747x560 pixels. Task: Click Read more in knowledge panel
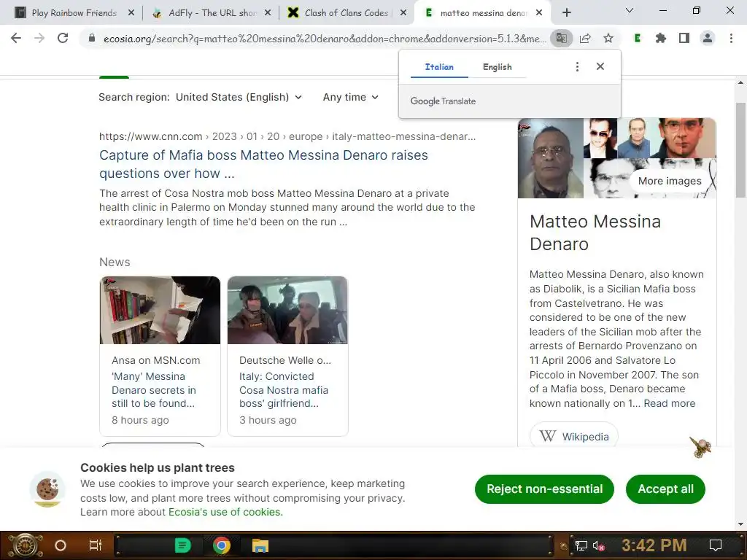click(x=670, y=403)
